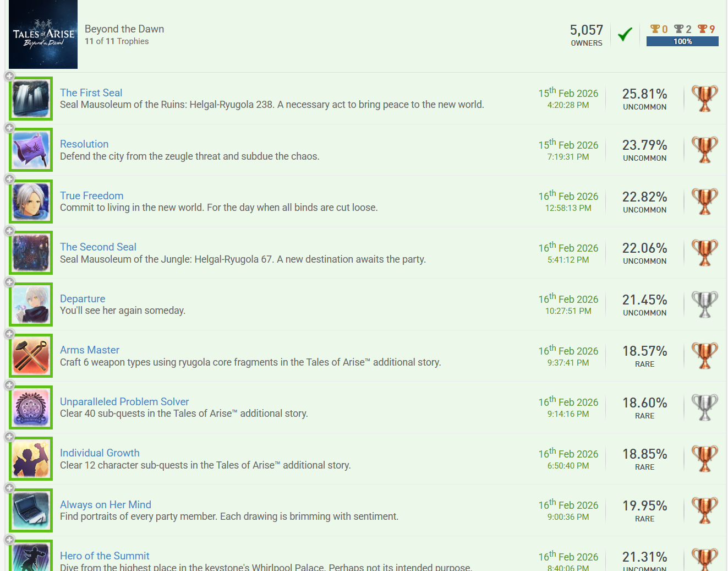
Task: Expand the Always on Her Mind plus button
Action: tap(9, 488)
